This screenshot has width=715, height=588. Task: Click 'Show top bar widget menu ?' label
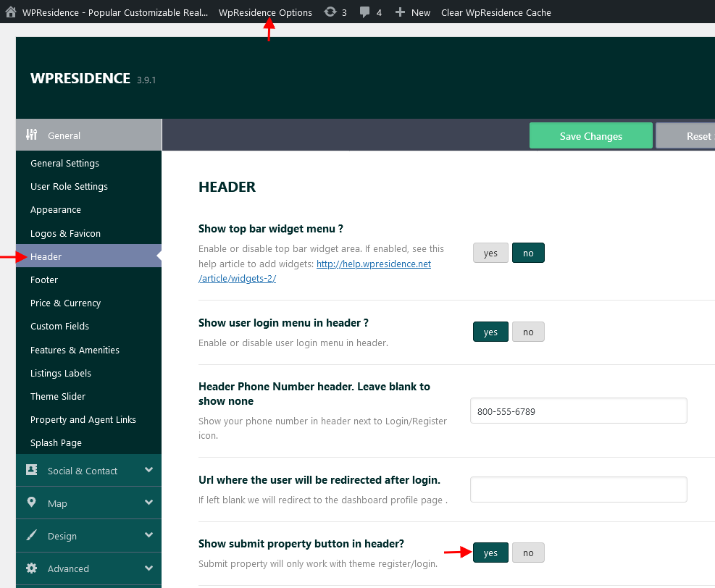[x=270, y=229]
